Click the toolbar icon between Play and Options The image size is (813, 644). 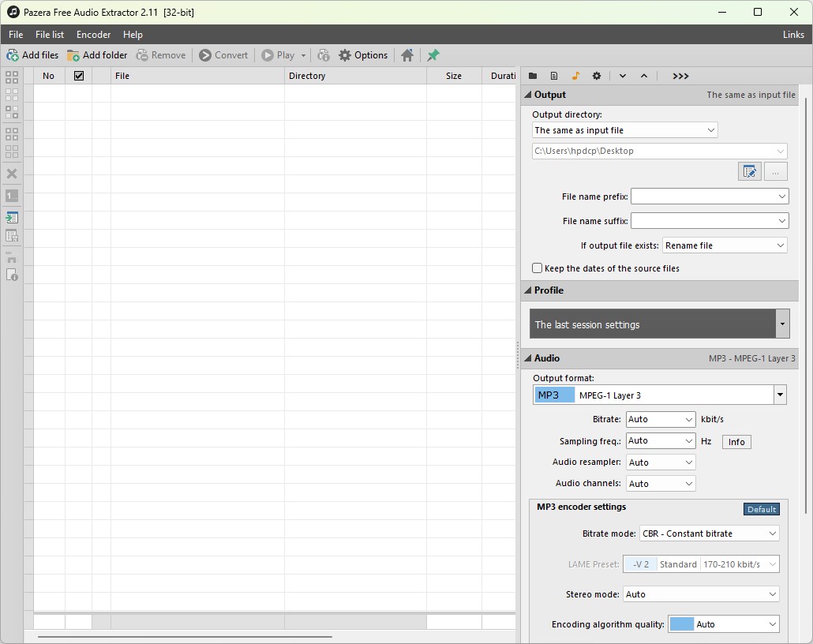pyautogui.click(x=324, y=55)
